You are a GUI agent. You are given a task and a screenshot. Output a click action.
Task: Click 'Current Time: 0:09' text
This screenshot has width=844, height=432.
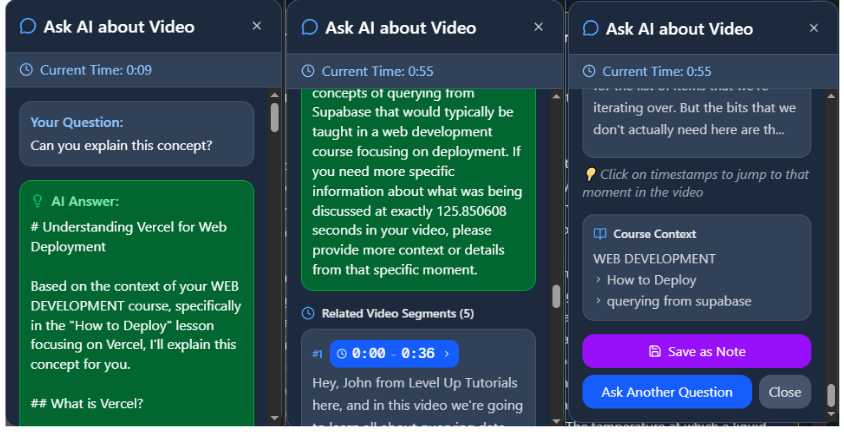click(96, 70)
